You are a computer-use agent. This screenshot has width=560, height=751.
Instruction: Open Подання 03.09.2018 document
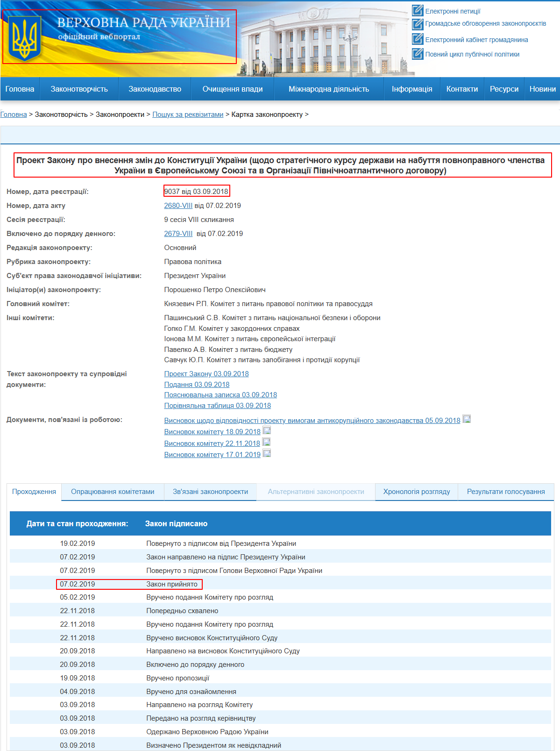[197, 385]
